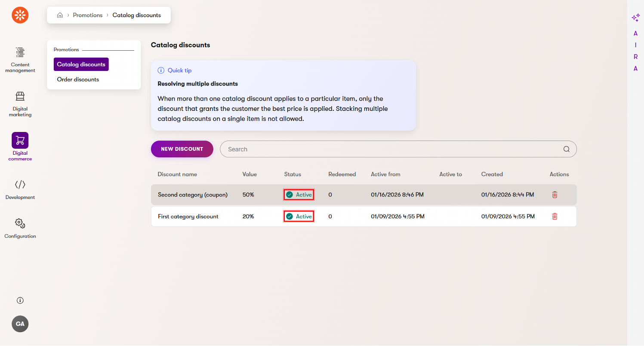Open the First category discount details
This screenshot has width=644, height=346.
click(x=188, y=216)
